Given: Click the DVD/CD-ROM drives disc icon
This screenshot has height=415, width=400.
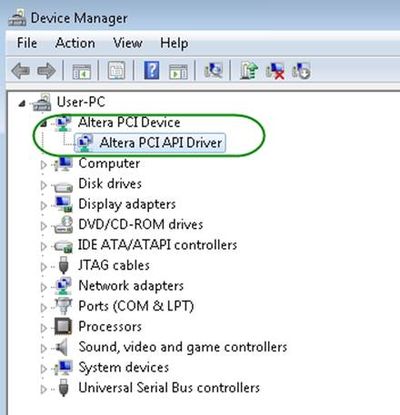Looking at the screenshot, I should pos(64,224).
